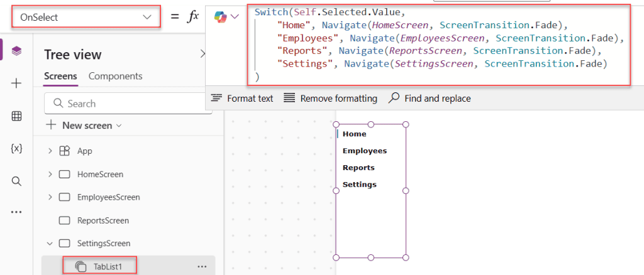This screenshot has height=275, width=644.
Task: Click the Remove formatting icon
Action: pos(289,98)
